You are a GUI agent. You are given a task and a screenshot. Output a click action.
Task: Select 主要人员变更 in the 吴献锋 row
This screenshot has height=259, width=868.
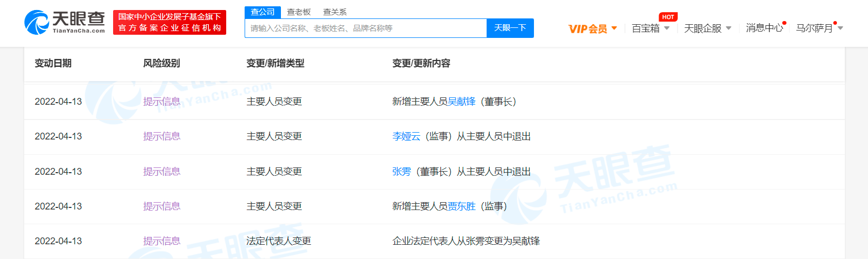274,102
